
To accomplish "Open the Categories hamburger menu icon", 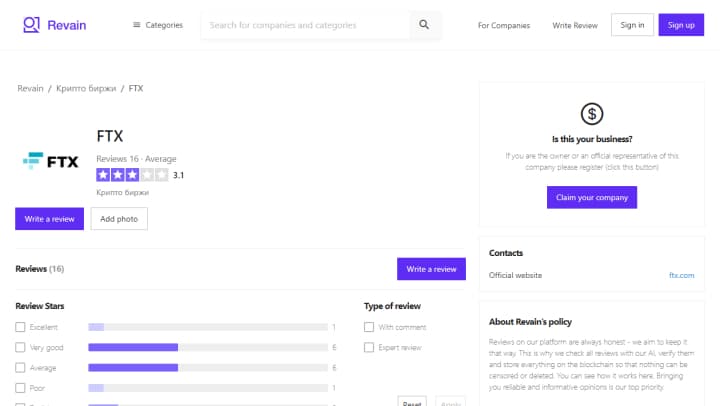I will (x=136, y=25).
